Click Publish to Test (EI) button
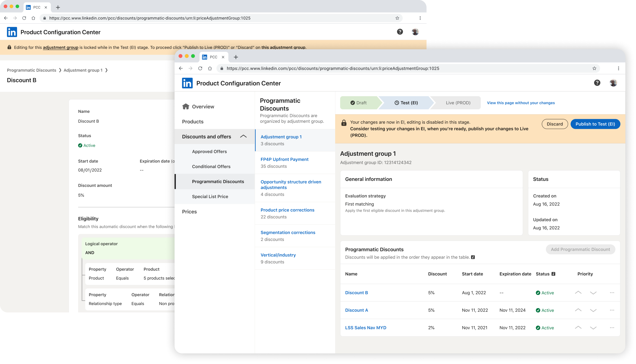This screenshot has height=364, width=636. 595,124
